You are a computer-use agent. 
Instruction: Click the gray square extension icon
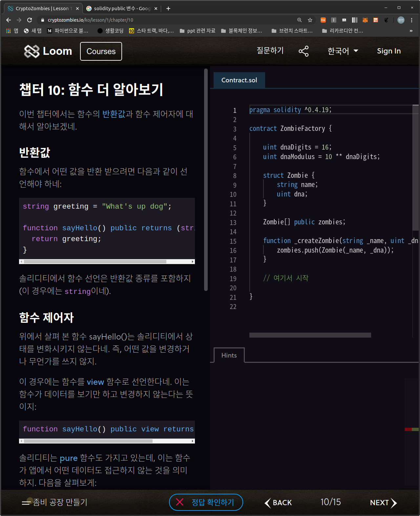(x=334, y=20)
